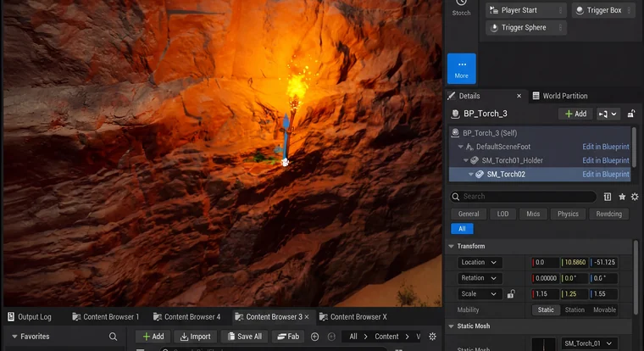Switch to Content Browser 1 tab
This screenshot has width=644, height=351.
(106, 317)
